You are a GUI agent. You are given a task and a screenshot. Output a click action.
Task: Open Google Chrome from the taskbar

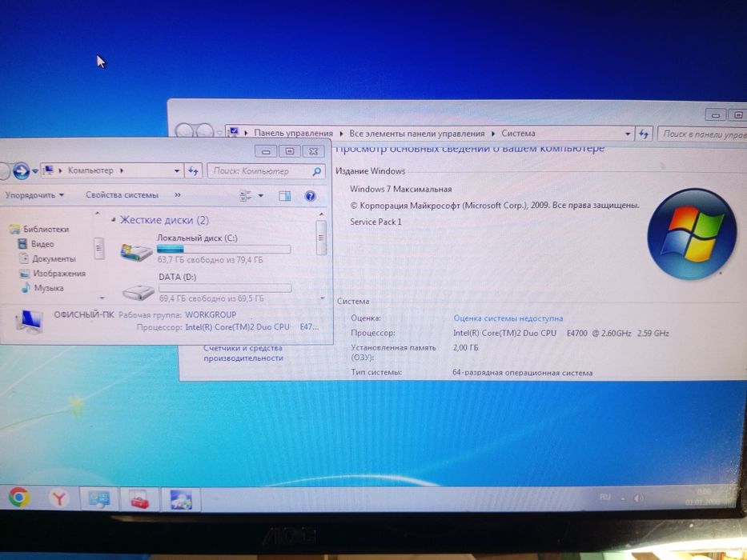point(19,497)
